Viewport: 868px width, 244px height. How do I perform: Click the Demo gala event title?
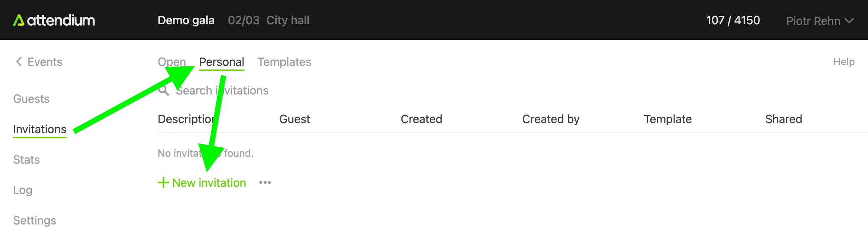(186, 20)
